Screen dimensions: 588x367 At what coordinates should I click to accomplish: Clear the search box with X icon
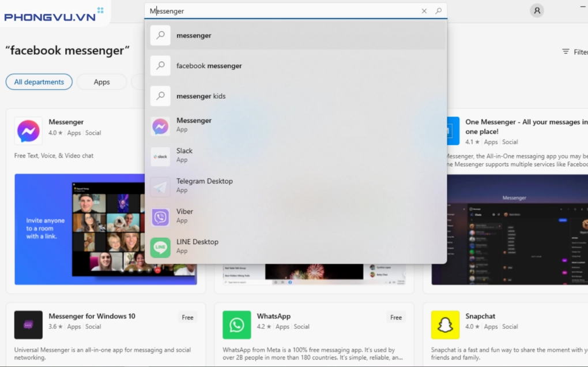click(x=424, y=11)
